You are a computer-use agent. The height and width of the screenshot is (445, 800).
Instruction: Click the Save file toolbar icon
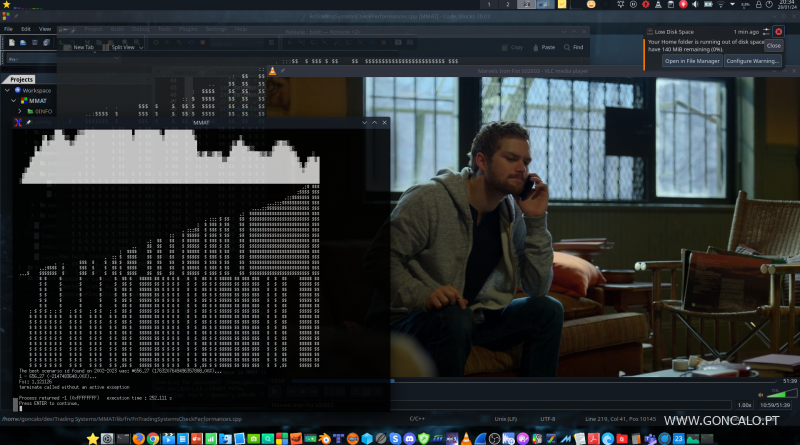click(35, 42)
